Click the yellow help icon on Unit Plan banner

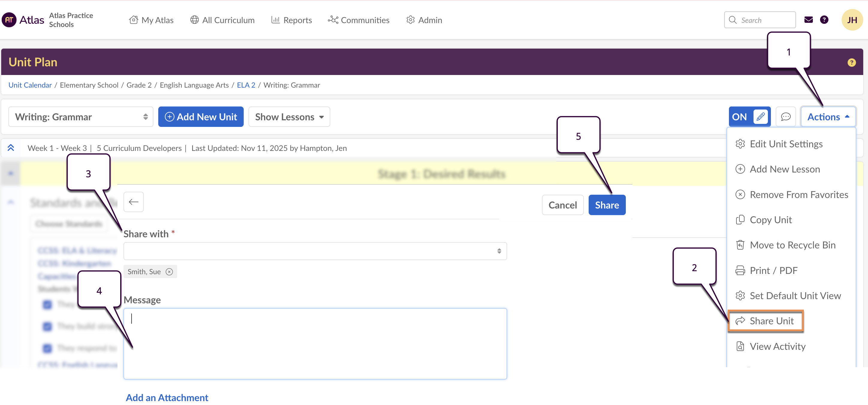point(851,62)
